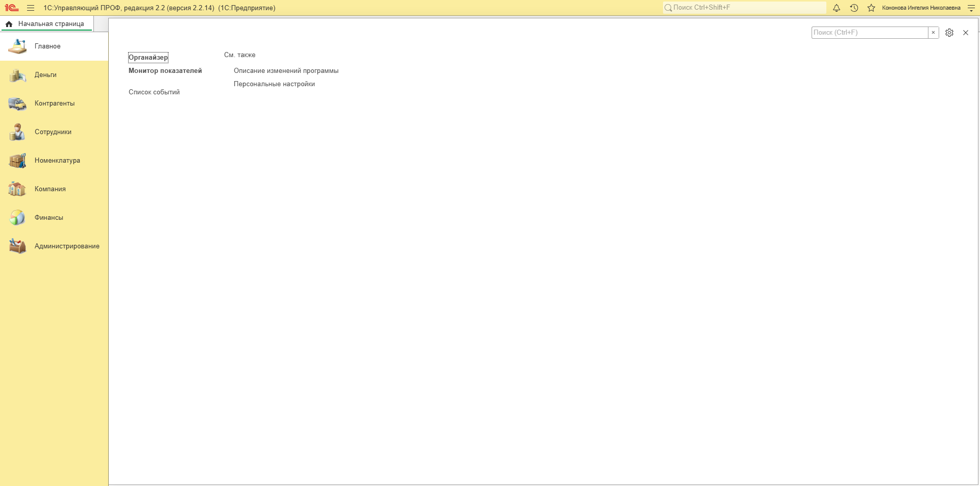Open the Номенклатура boxes icon
Screen dimensions: 980x486
point(17,161)
